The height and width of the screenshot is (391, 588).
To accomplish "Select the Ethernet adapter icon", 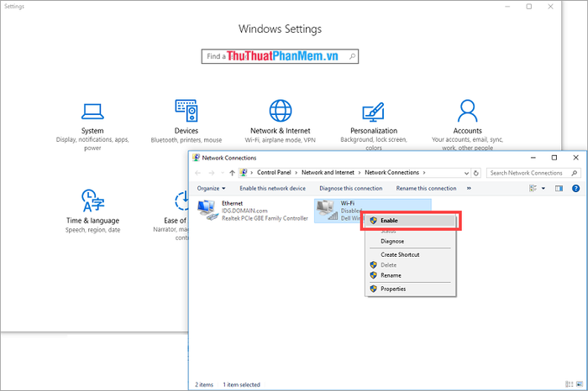I will (x=207, y=211).
